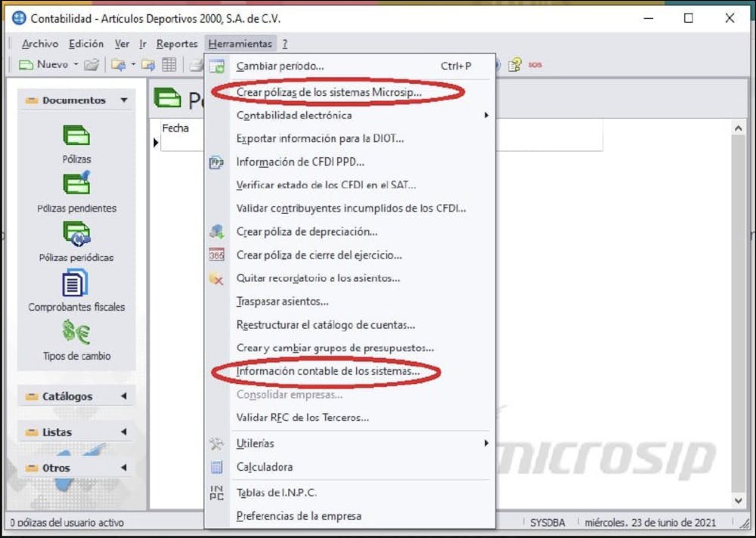Open the Utilerías submenu
Screen dimensions: 756x538
click(350, 443)
